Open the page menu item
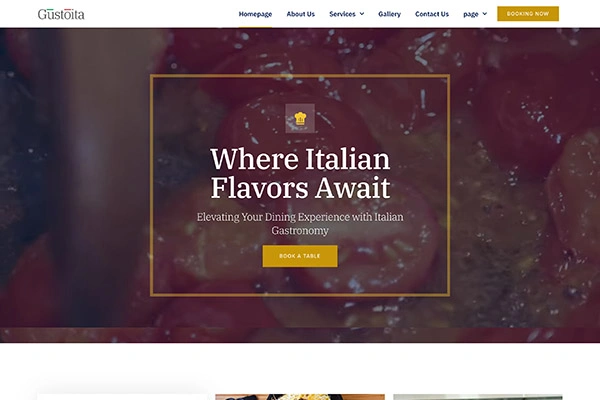The height and width of the screenshot is (400, 600). pyautogui.click(x=471, y=14)
